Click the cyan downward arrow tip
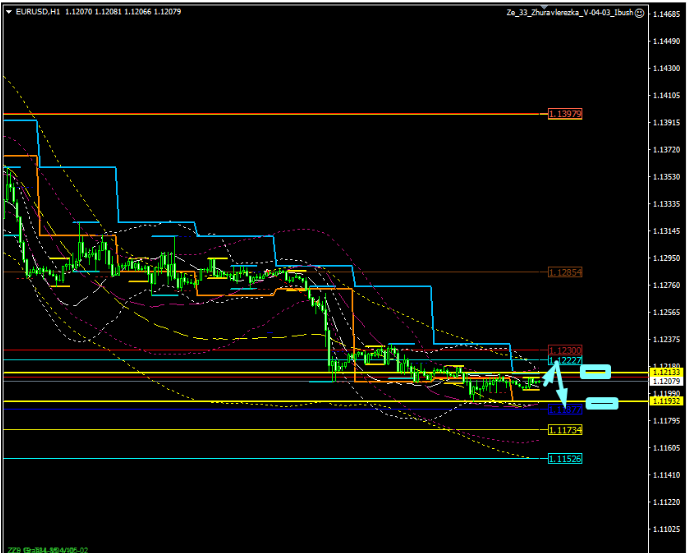Image resolution: width=688 pixels, height=553 pixels. [563, 402]
